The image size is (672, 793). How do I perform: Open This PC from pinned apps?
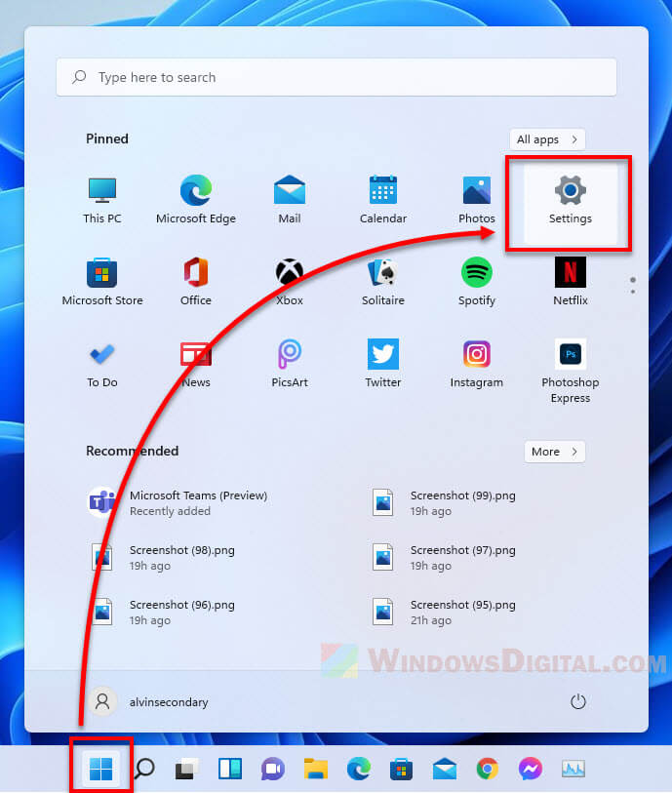coord(102,200)
